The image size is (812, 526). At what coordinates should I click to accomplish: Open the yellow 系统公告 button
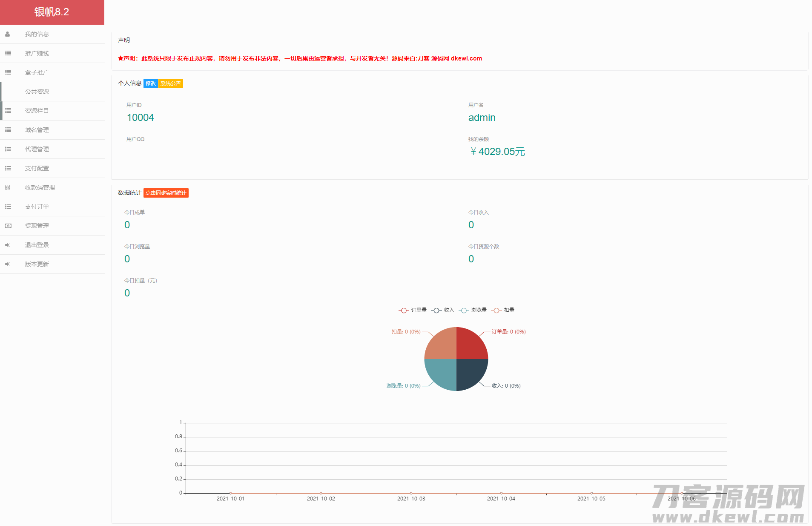[x=170, y=83]
